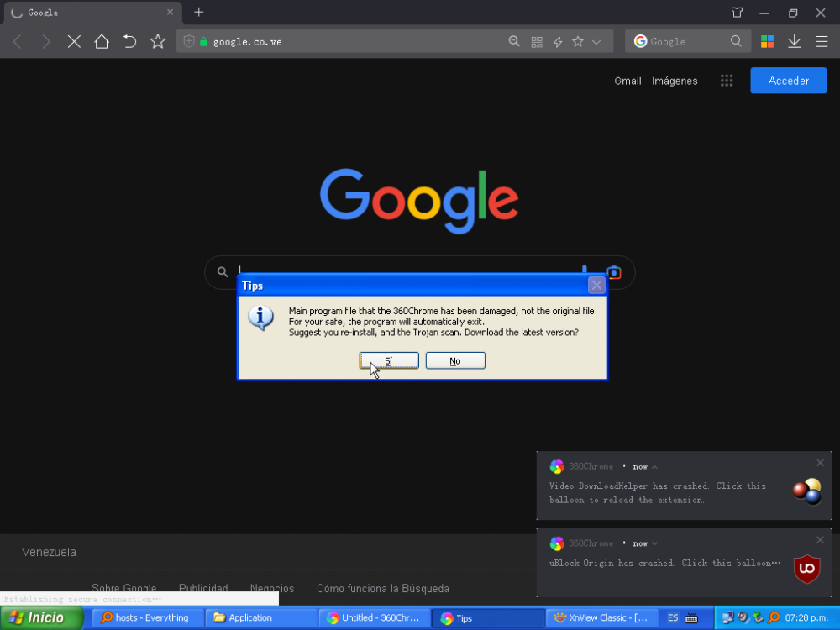
Task: Click Sí in the Tips dialog
Action: coord(389,360)
